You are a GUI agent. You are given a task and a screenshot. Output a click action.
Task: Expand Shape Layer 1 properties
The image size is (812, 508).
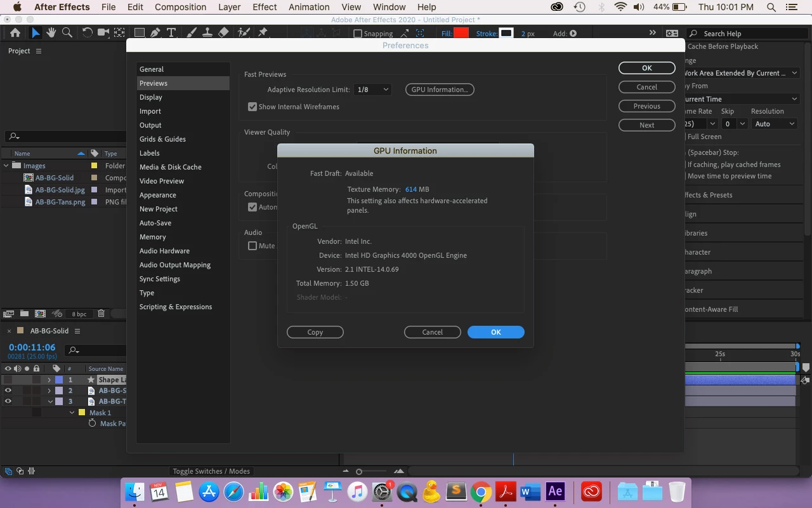click(49, 380)
